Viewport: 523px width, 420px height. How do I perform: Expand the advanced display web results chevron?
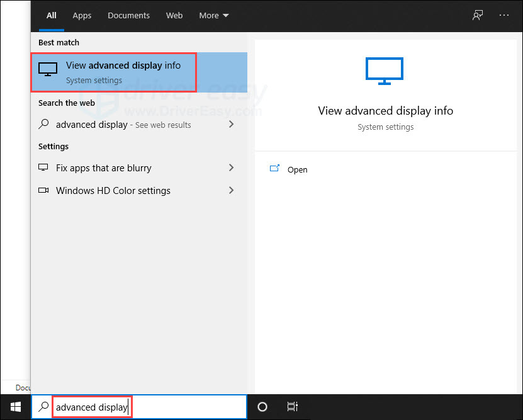coord(232,125)
